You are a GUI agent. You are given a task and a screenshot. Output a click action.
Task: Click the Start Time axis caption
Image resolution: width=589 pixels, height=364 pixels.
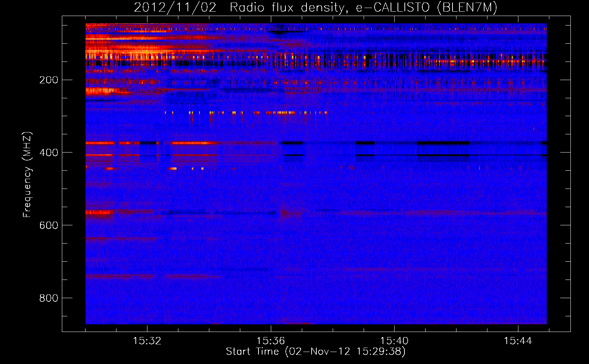316,352
